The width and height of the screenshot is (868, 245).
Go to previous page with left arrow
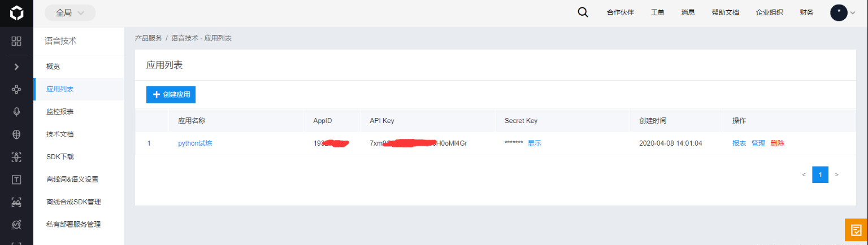804,175
